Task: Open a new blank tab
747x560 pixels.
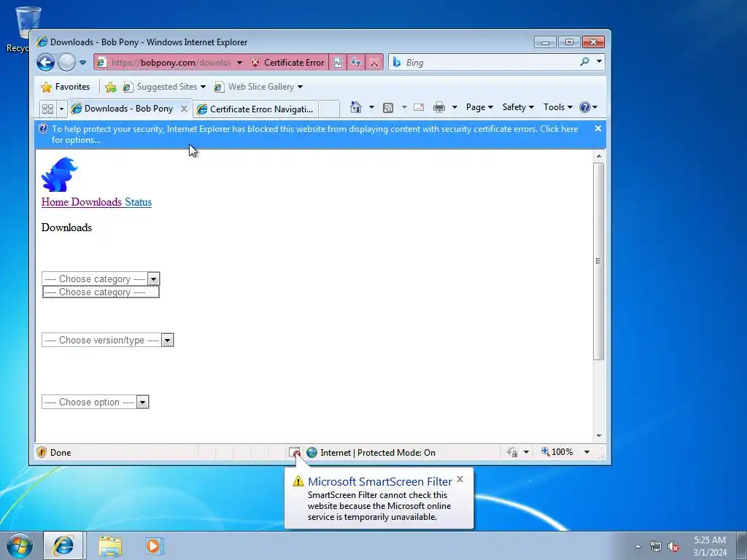Action: (x=329, y=109)
